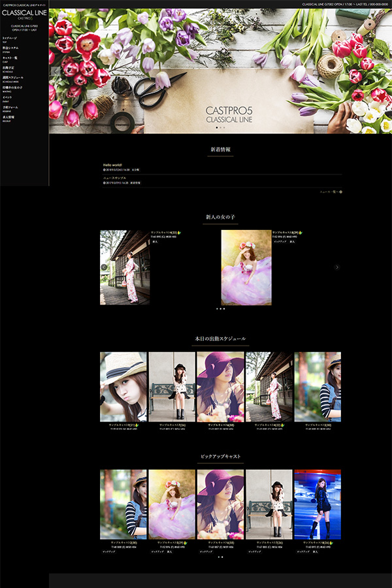
Task: Open the bench girl photo in today's schedule
Action: 172,387
